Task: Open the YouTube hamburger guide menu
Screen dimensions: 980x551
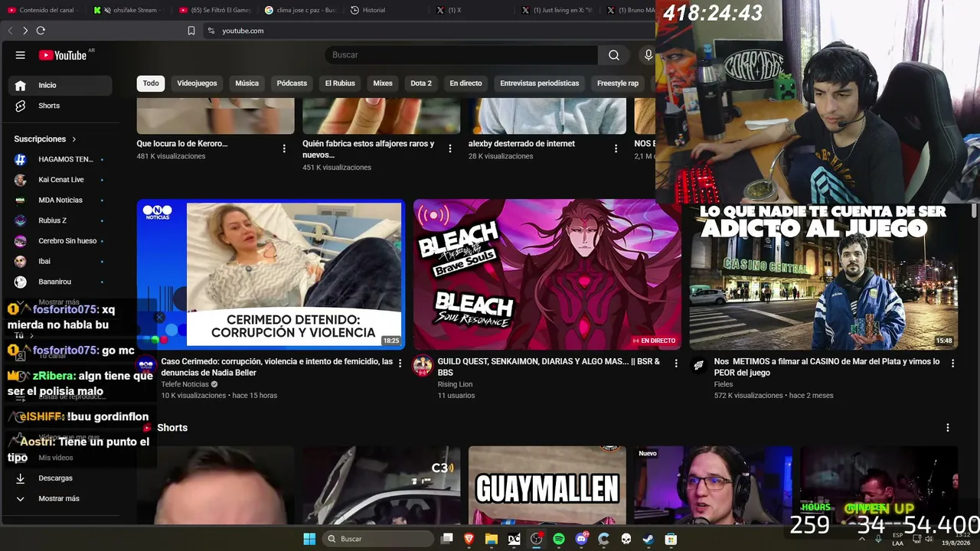Action: tap(21, 55)
